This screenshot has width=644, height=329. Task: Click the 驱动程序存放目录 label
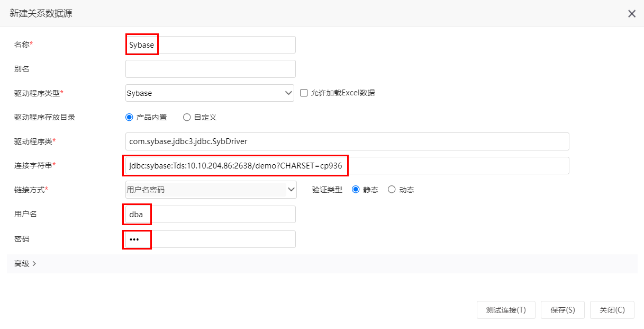45,117
